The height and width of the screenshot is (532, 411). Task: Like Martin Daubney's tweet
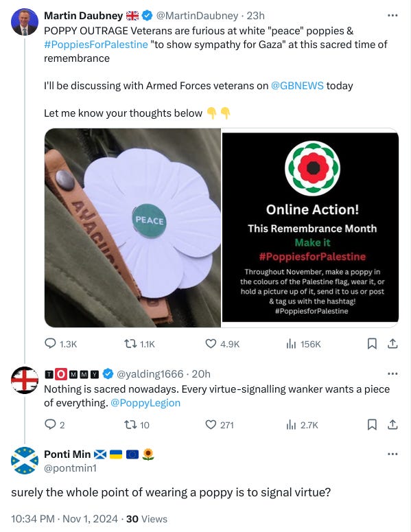pos(211,344)
